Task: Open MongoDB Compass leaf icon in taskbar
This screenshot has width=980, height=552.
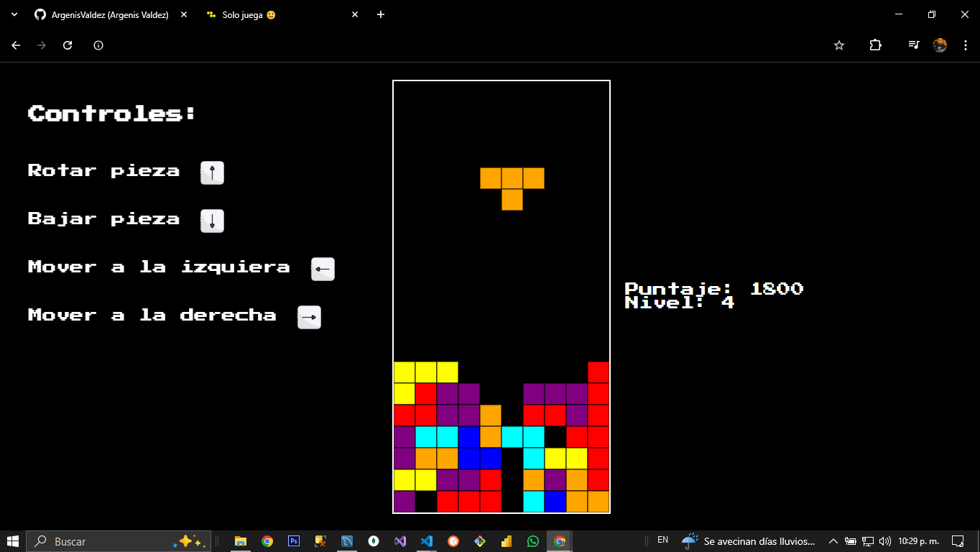Action: tap(374, 541)
